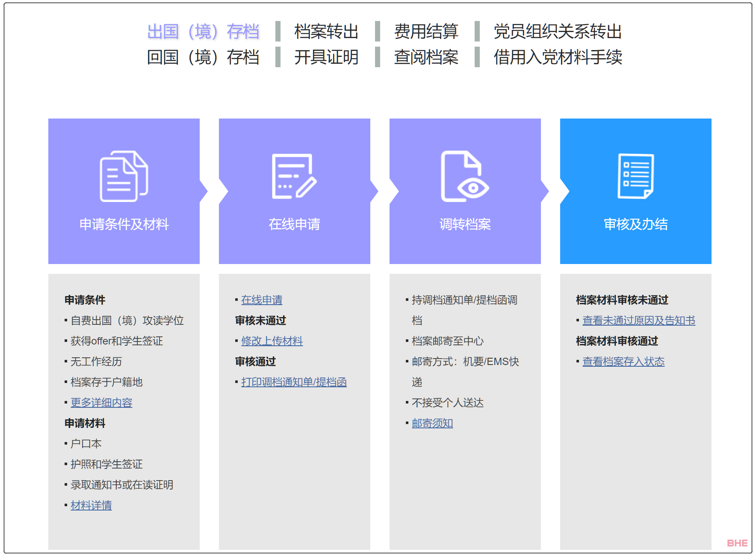The image size is (756, 555).
Task: Select the 回国（境）存档 tab
Action: (203, 57)
